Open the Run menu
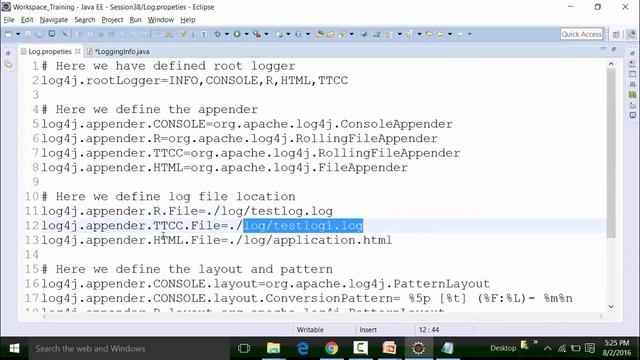The image size is (640, 360). point(135,20)
